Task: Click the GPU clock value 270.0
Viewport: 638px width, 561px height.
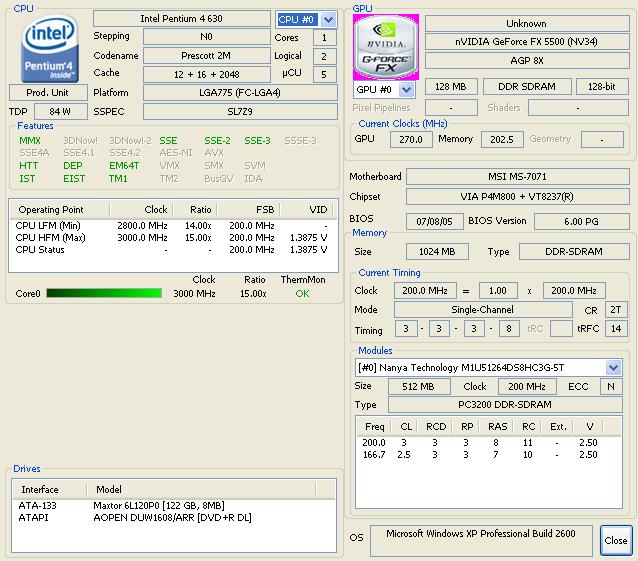Action: click(x=411, y=140)
